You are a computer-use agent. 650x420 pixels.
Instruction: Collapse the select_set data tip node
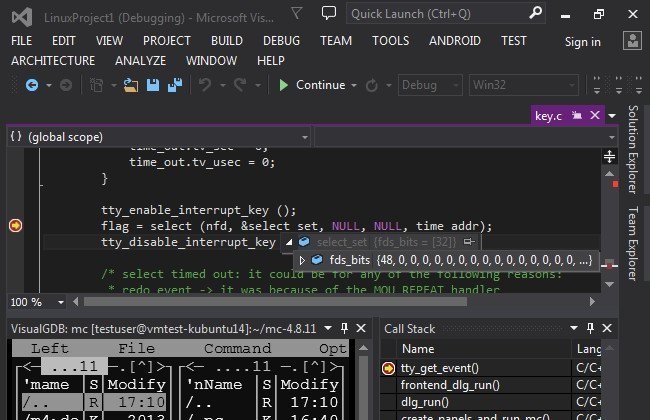(x=289, y=242)
